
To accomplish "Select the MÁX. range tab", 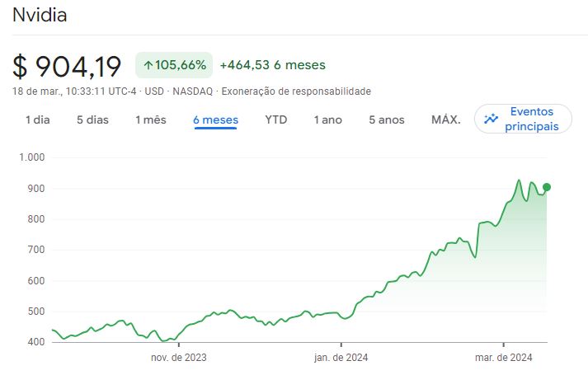I will pos(445,120).
